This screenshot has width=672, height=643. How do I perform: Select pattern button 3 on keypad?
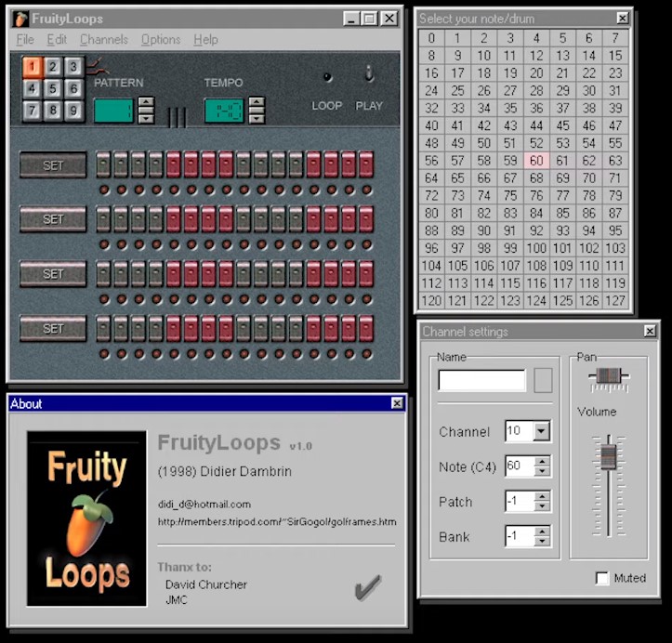[x=73, y=67]
